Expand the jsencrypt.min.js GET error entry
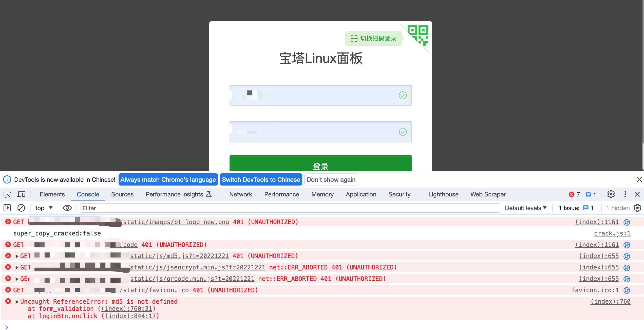The image size is (644, 330). point(17,268)
